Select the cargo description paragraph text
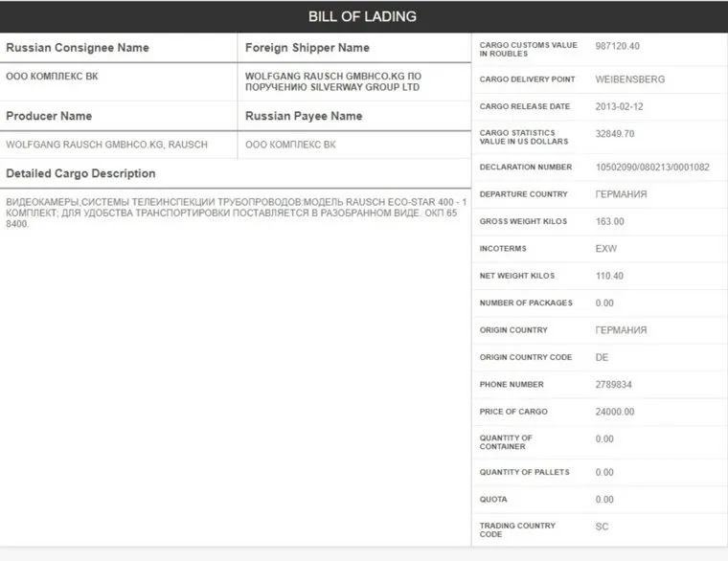 pos(236,213)
